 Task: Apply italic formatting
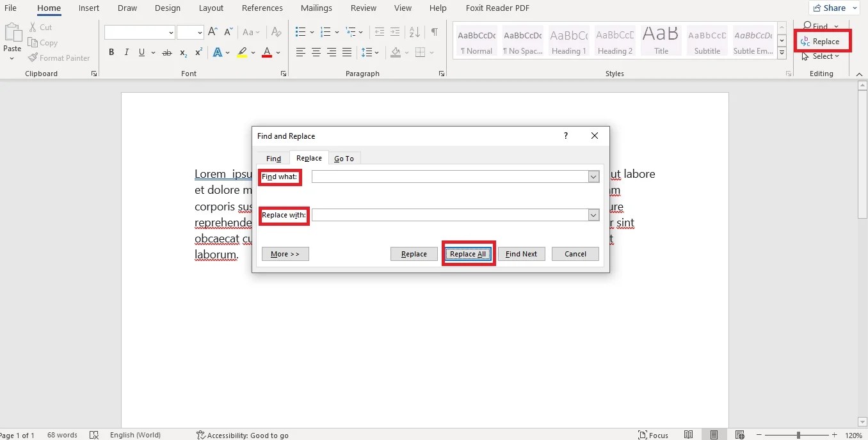click(x=126, y=52)
